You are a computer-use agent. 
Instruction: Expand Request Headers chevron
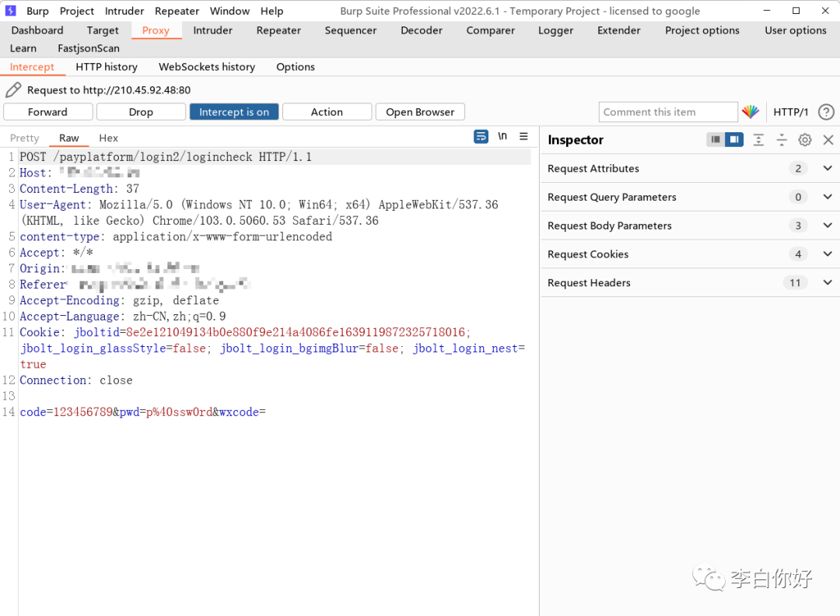pos(827,282)
